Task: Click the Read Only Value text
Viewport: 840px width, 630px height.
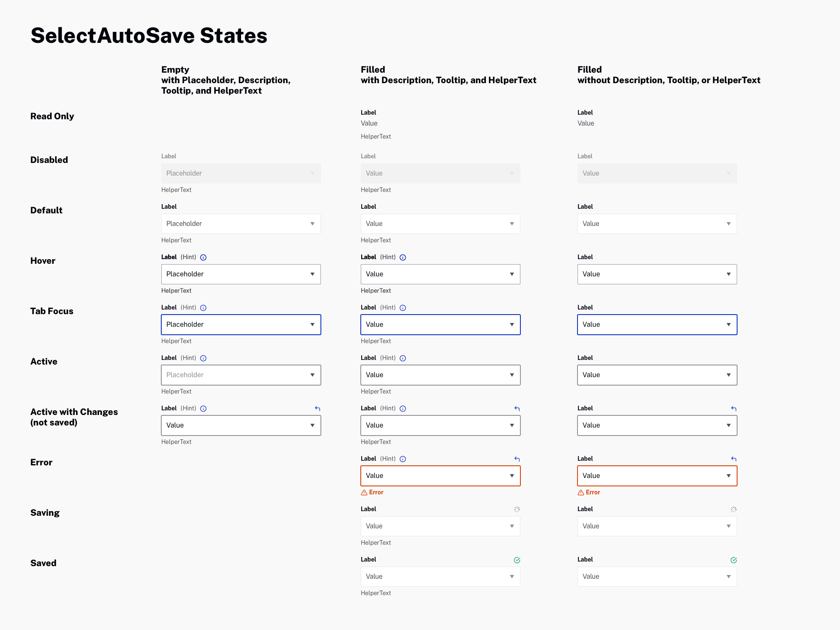Action: point(368,123)
